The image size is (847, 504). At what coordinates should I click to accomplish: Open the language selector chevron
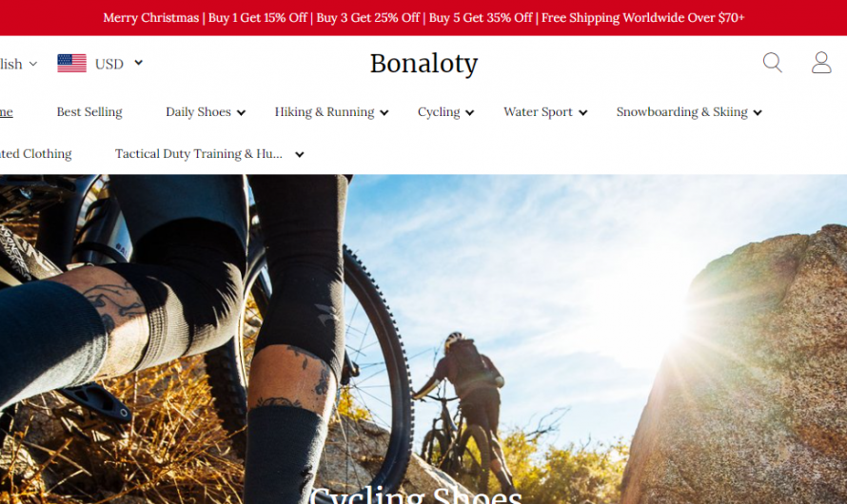coord(33,64)
